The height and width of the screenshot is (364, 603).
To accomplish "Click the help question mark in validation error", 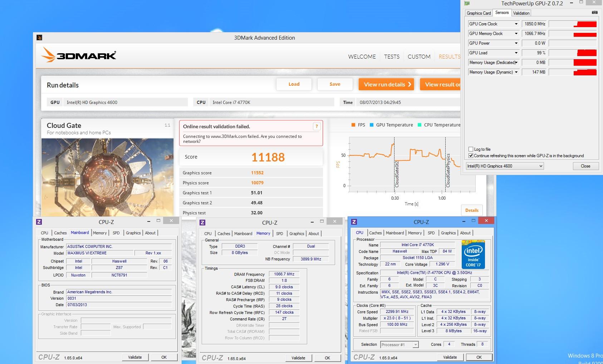I will point(316,126).
